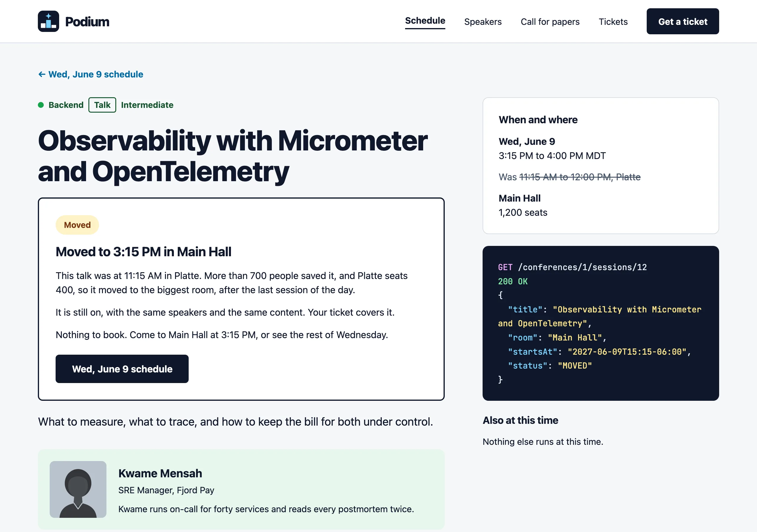
Task: Open the Schedule nav tab
Action: click(x=425, y=21)
